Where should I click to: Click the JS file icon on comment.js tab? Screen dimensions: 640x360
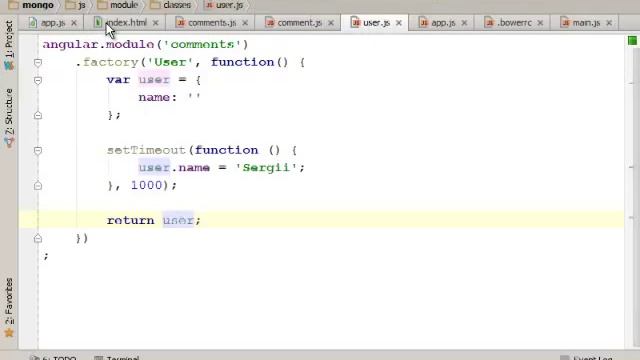pos(270,23)
